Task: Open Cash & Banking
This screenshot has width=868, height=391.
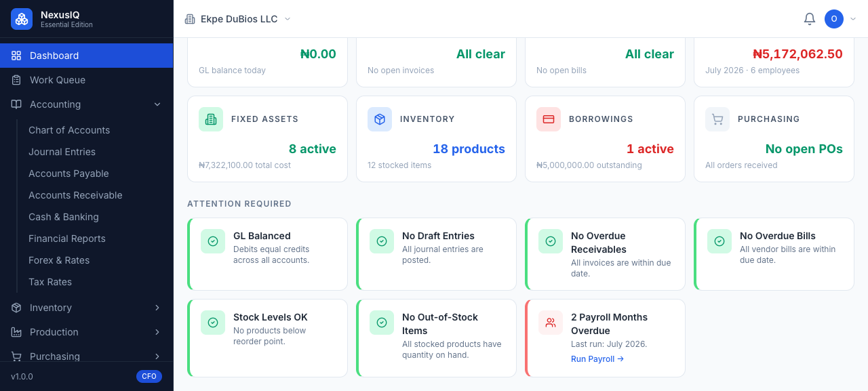Action: pyautogui.click(x=64, y=217)
